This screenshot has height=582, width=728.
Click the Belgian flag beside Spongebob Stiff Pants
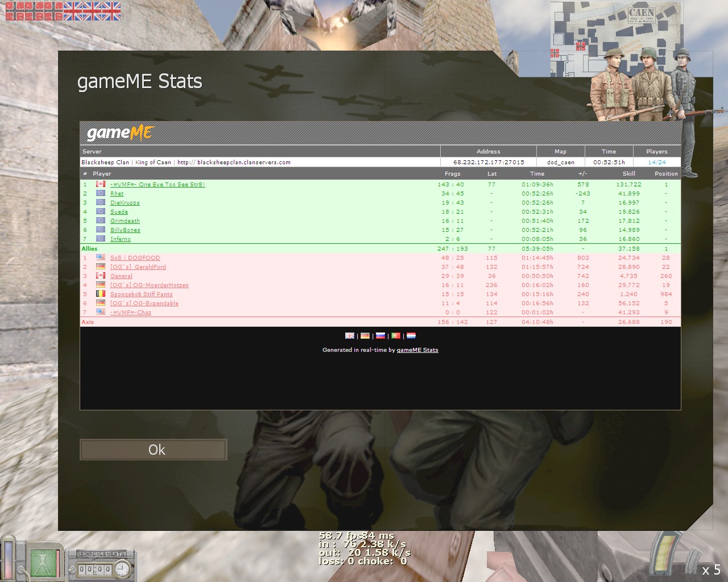(100, 294)
